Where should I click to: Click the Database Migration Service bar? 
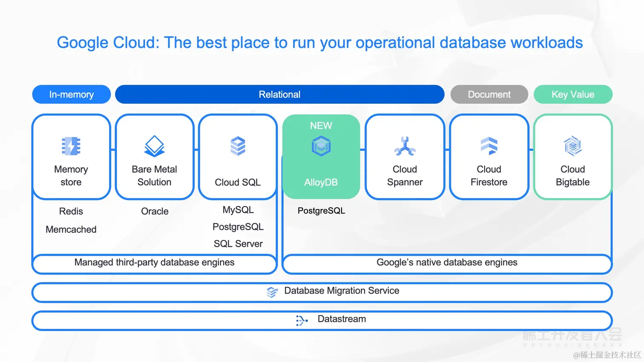coord(322,292)
